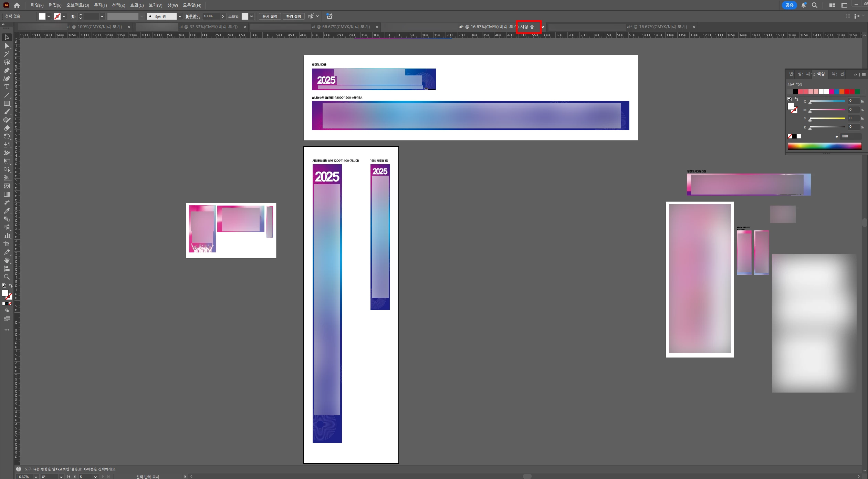The width and height of the screenshot is (868, 479).
Task: Reset default fill and stroke in toolbar
Action: click(x=4, y=286)
